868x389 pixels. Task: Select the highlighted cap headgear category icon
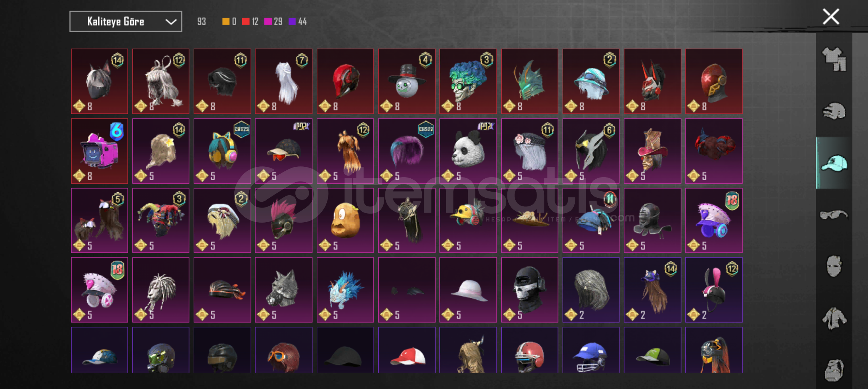click(834, 163)
